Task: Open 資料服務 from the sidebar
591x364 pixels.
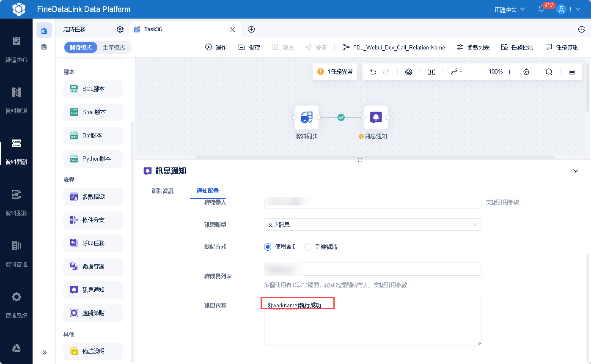Action: click(16, 203)
